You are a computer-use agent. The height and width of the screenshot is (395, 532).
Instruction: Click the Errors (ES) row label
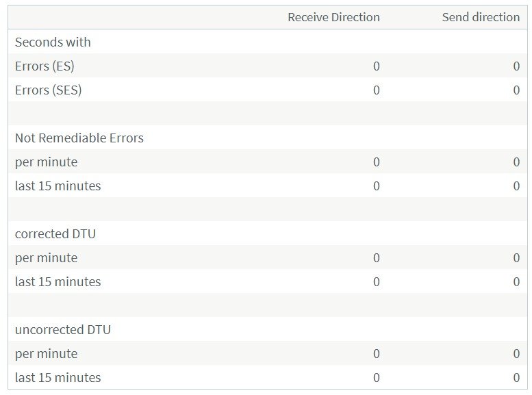(x=45, y=66)
